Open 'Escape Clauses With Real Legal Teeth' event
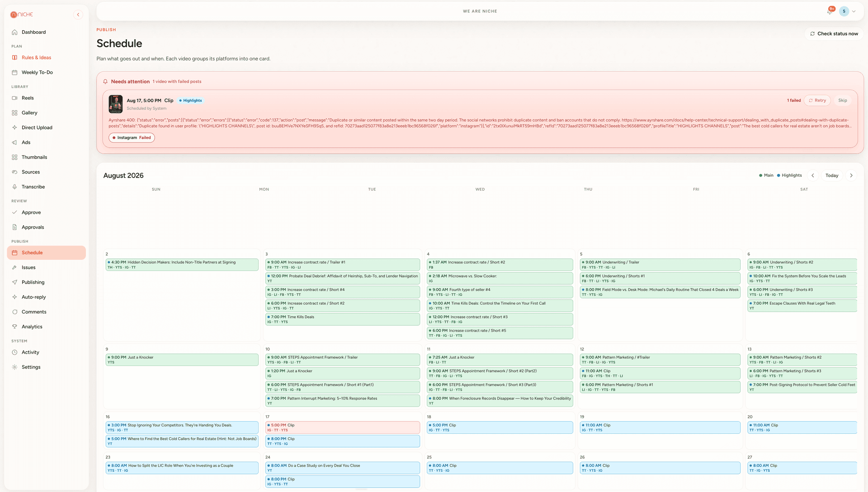Viewport: 868px width, 492px height. (x=802, y=306)
